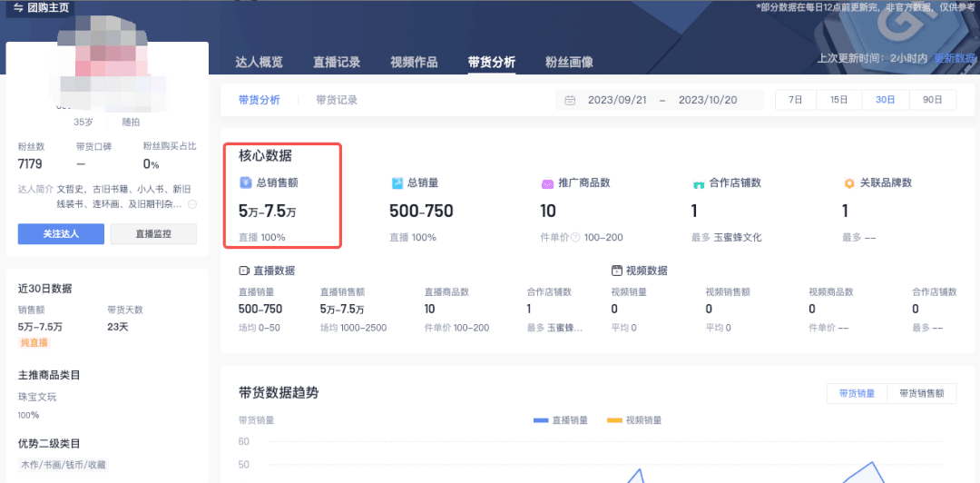Click 场均 1000-2500 under 直播销售额

coord(353,328)
